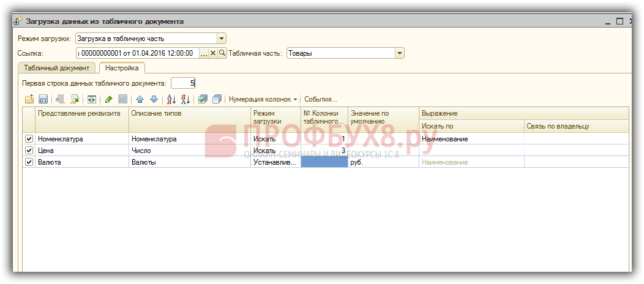Click the Валюты type description cell
Viewport: 644px width, 284px height.
click(x=190, y=162)
